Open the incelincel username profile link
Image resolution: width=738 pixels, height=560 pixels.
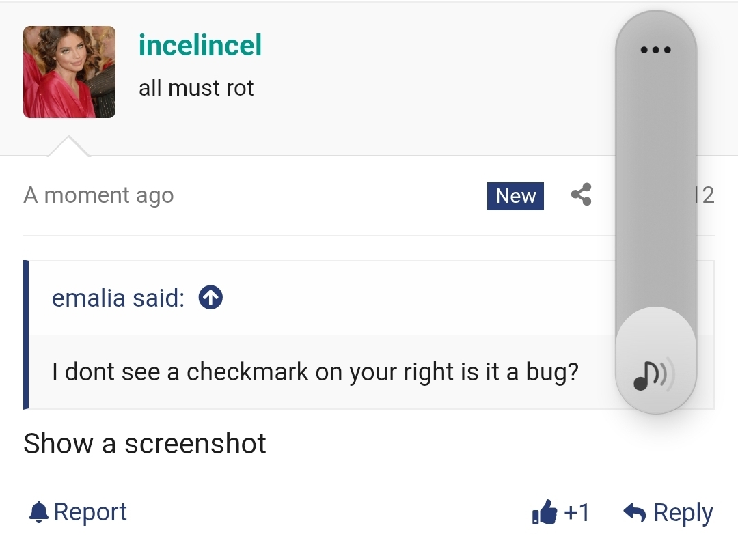tap(200, 46)
